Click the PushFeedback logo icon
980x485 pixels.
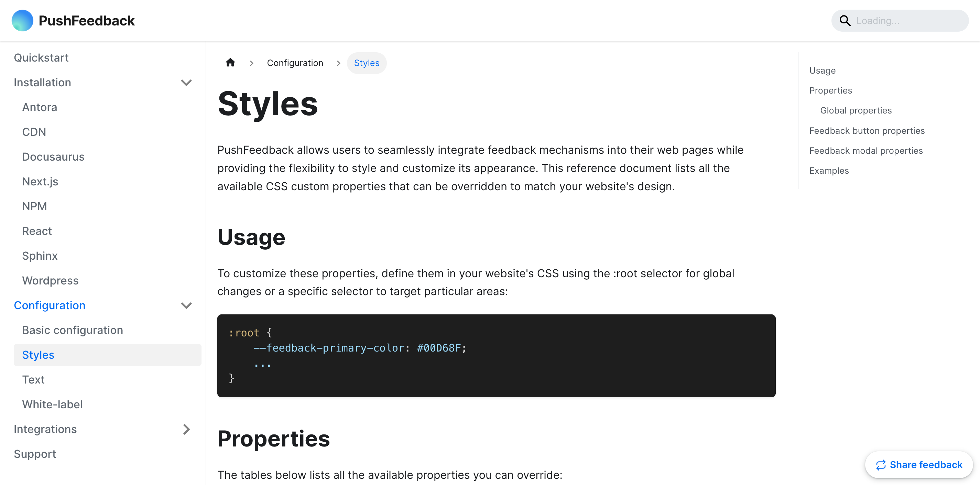22,21
